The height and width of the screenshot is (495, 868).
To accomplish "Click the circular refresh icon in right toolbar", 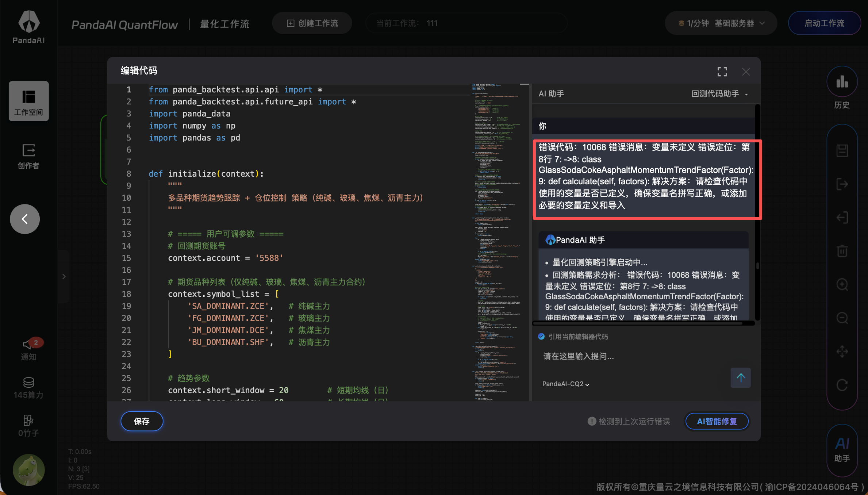I will click(842, 385).
